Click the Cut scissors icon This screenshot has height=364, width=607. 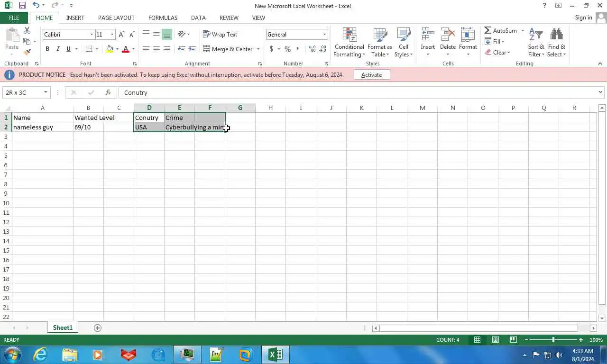tap(27, 30)
